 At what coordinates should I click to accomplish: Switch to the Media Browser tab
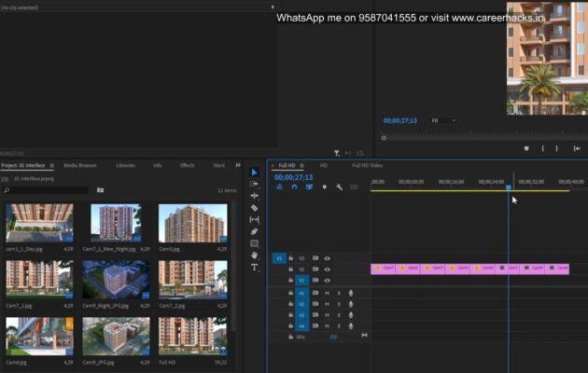tap(80, 165)
